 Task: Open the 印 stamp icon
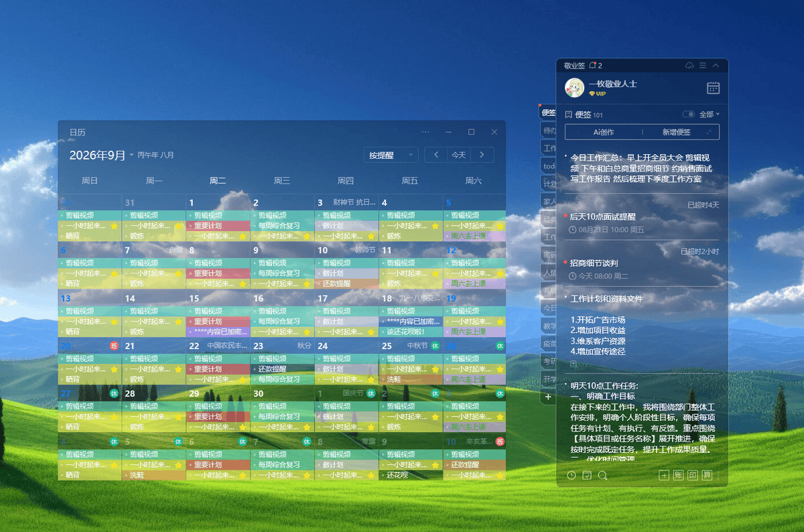click(692, 475)
